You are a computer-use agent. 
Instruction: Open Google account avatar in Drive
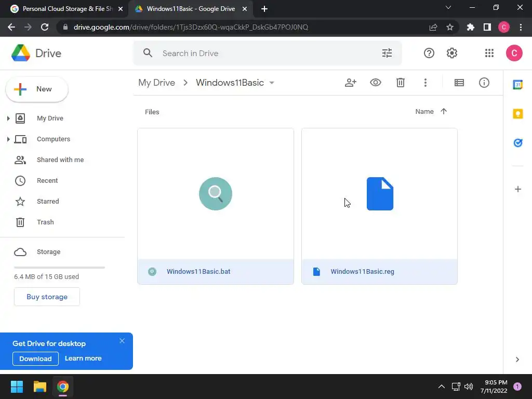[x=514, y=54]
